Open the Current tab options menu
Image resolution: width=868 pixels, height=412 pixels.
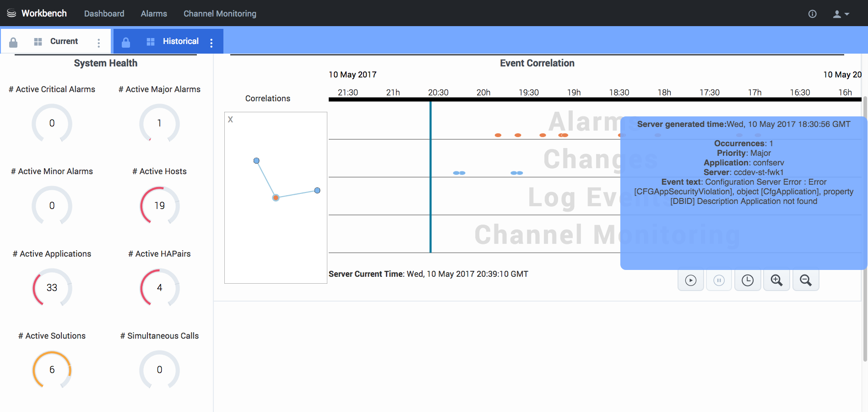click(x=98, y=43)
